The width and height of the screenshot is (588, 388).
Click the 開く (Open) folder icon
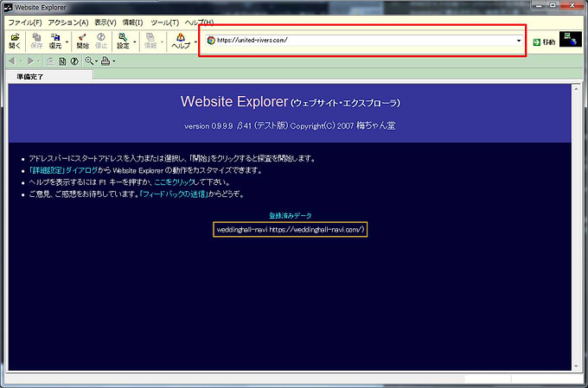click(x=15, y=41)
